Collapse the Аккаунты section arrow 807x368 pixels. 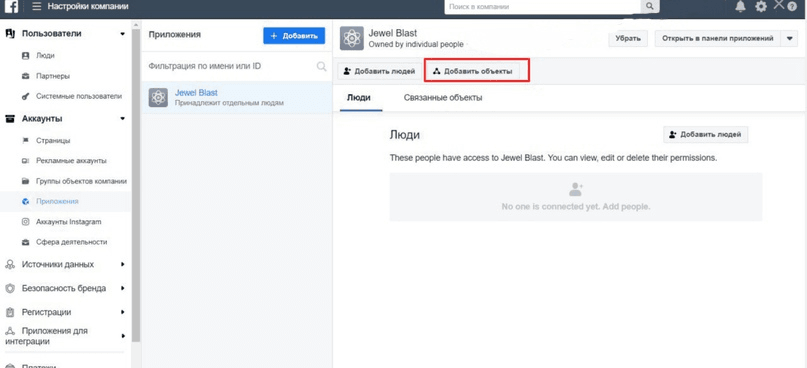[x=122, y=119]
